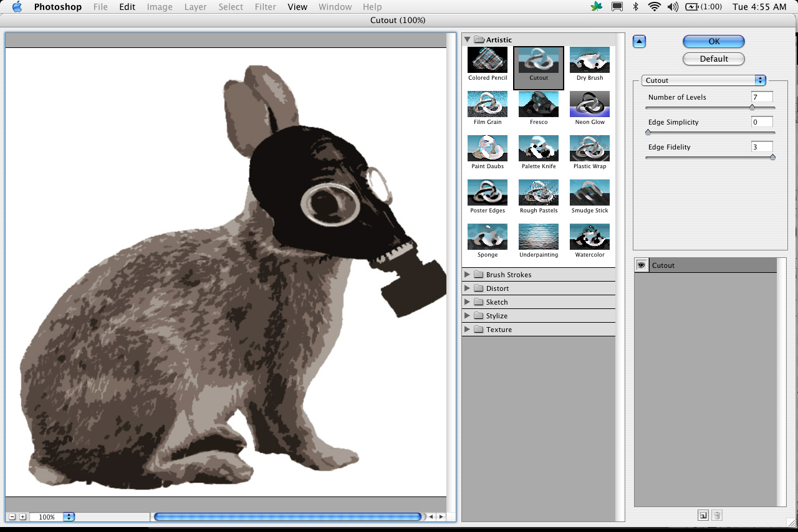Select the Neon Glow filter thumbnail
Screen dimensions: 798x532
[x=590, y=104]
